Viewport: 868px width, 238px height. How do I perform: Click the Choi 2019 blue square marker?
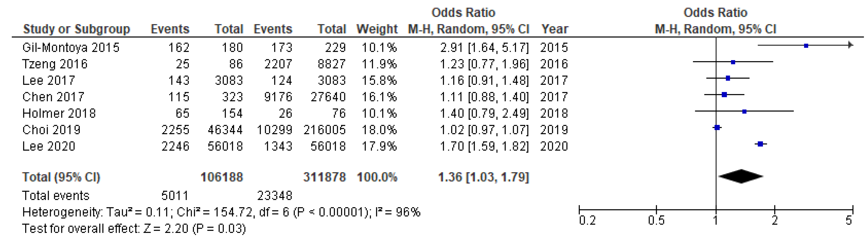[x=717, y=128]
